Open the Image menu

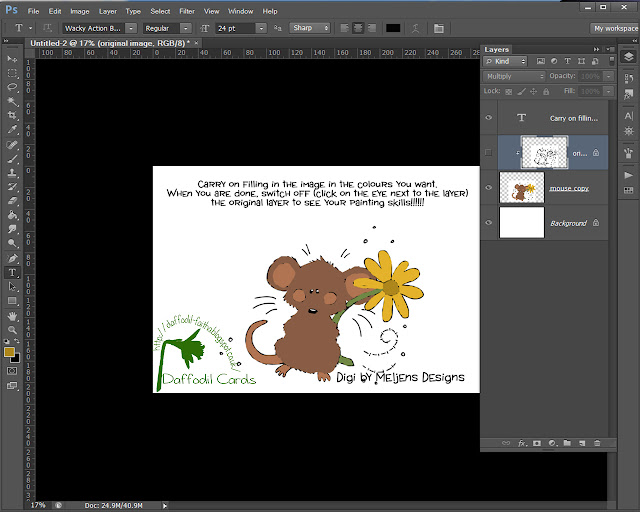click(x=80, y=11)
